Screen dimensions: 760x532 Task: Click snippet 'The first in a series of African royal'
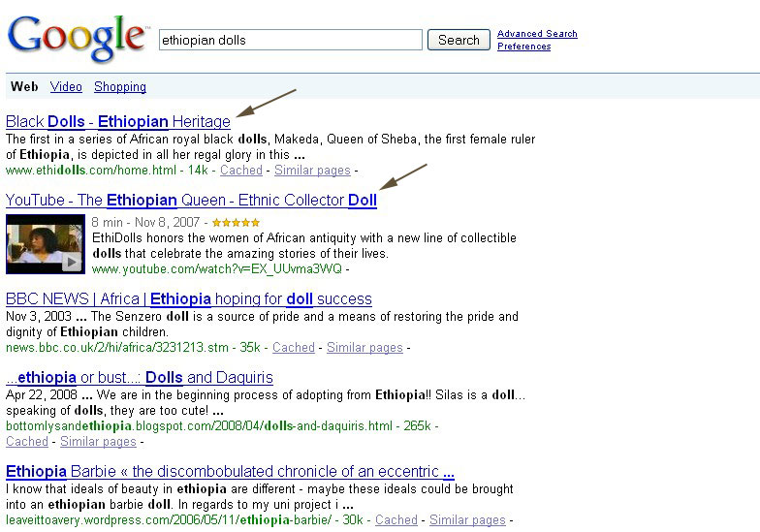point(270,147)
